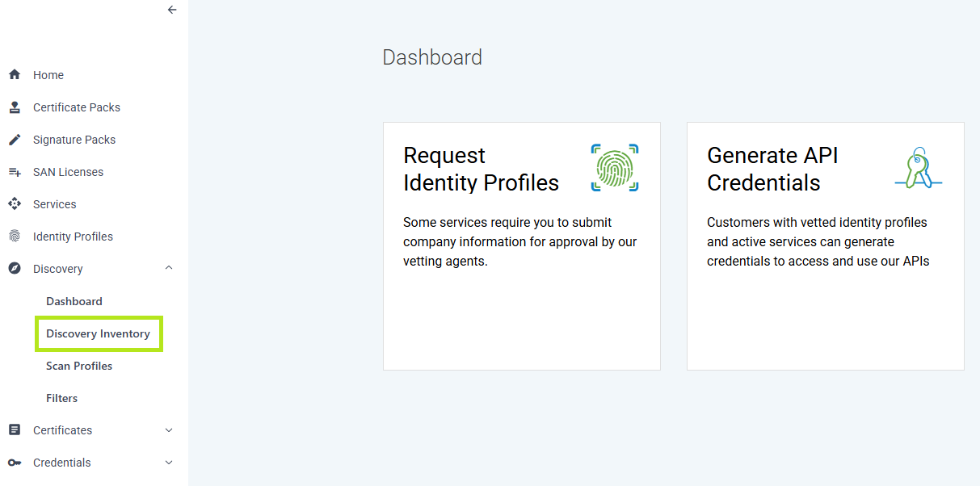Open the Request Identity Profiles card
This screenshot has height=486, width=980.
point(522,246)
